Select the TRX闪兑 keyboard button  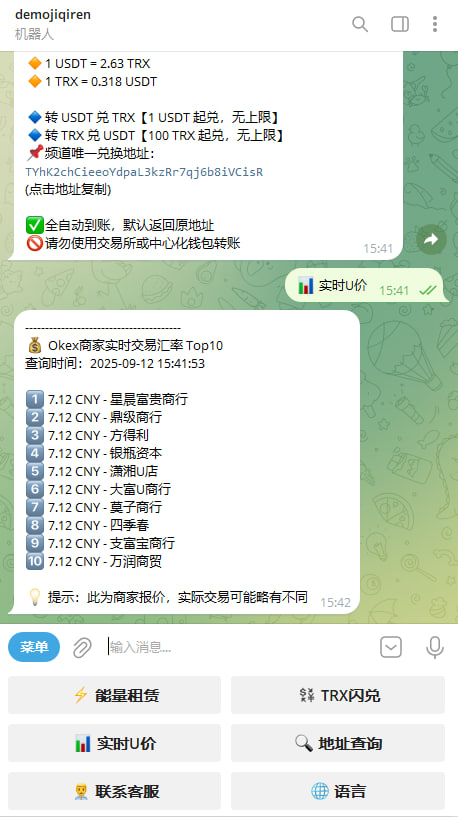[338, 695]
